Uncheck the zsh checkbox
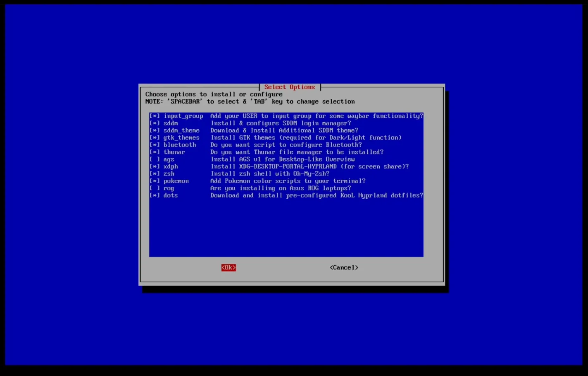This screenshot has width=588, height=376. click(x=155, y=174)
